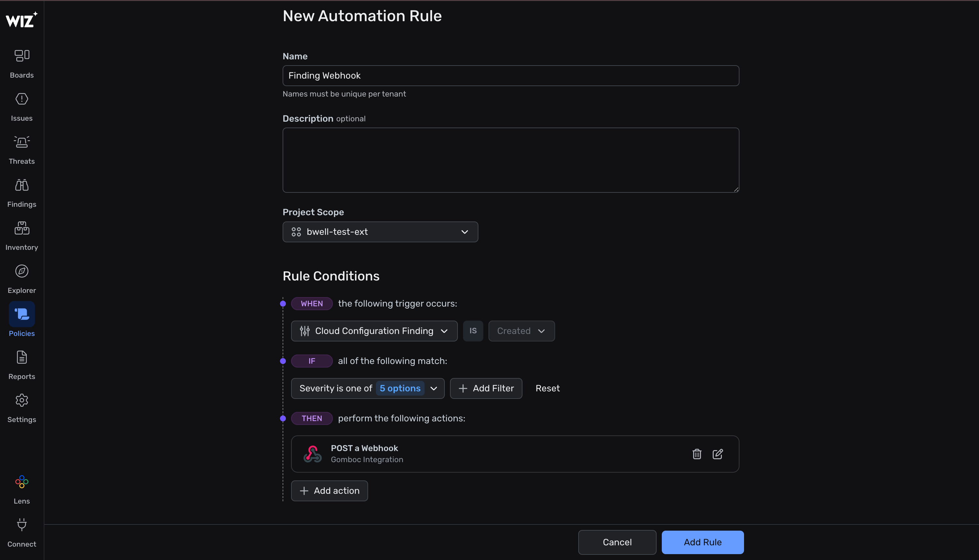Screen dimensions: 979x560
Task: Edit the POST a Webhook action
Action: pos(718,454)
